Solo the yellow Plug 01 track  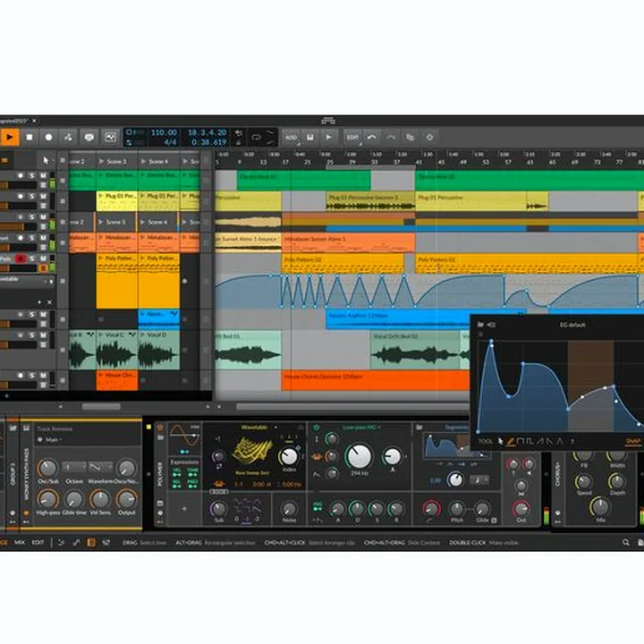(x=31, y=196)
